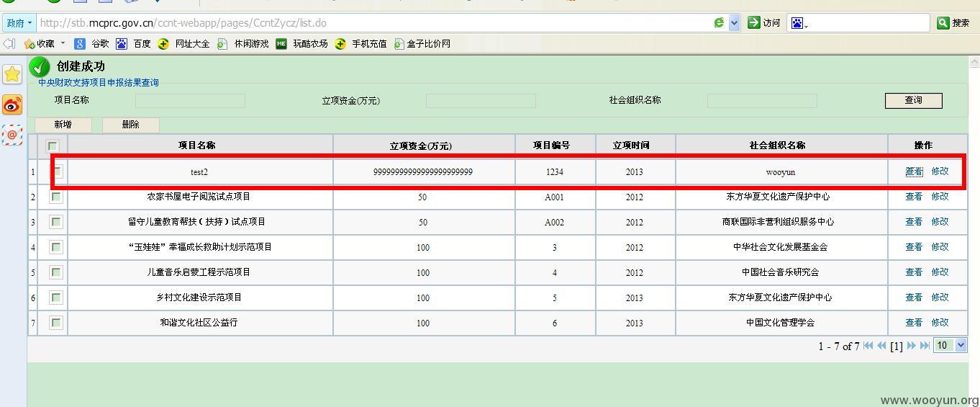Open the 手机充值 bookmark
Image resolution: width=980 pixels, height=407 pixels.
[x=361, y=44]
